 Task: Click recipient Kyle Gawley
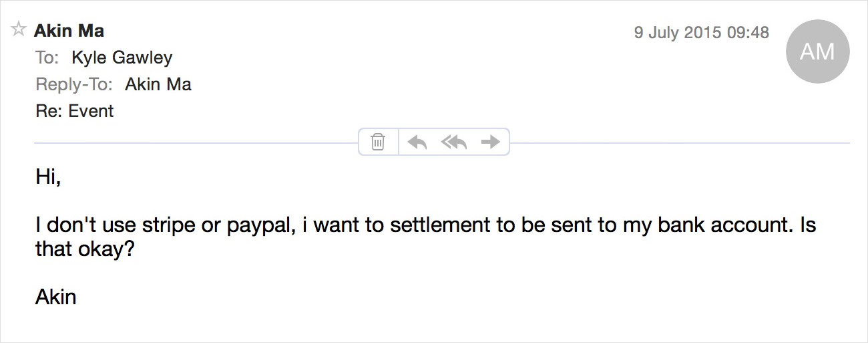click(122, 58)
